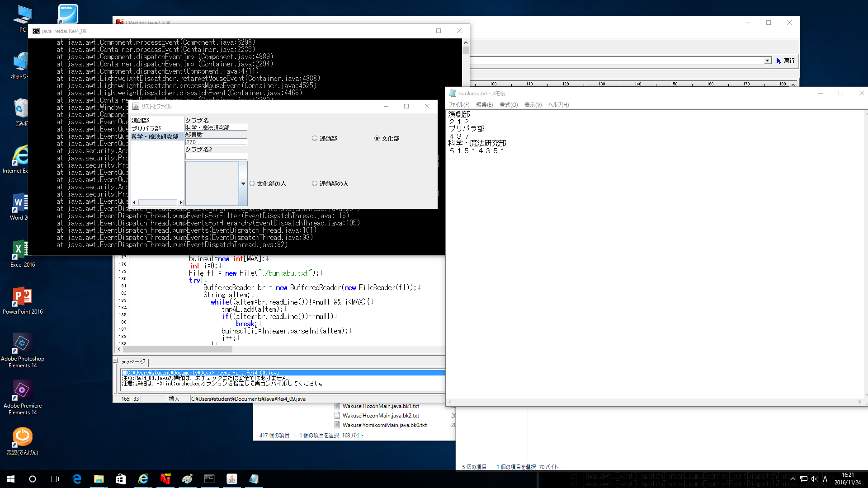
Task: Open Word desktop shortcut
Action: tap(19, 206)
